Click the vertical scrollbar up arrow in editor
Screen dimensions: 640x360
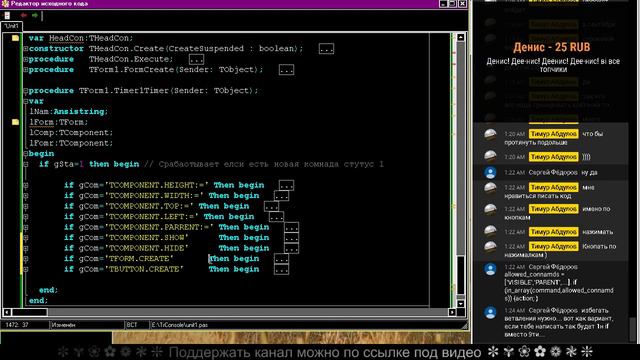click(x=461, y=37)
